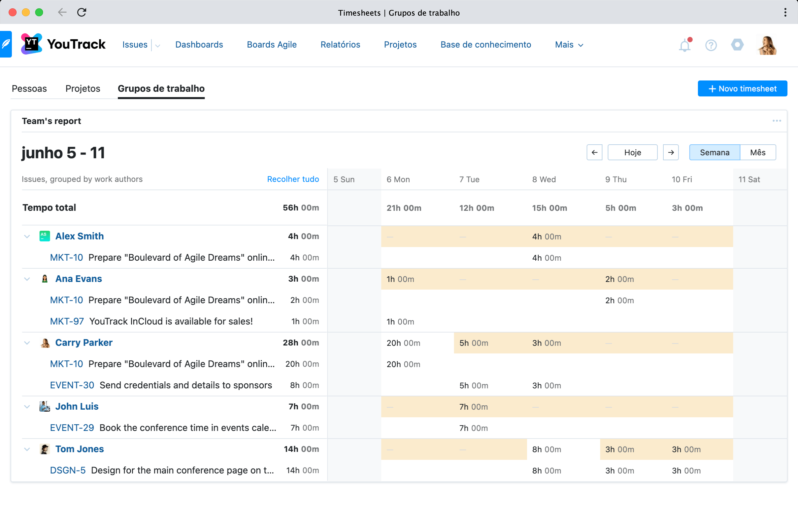Reload the page with refresh icon
Viewport: 798px width, 532px height.
[x=82, y=13]
